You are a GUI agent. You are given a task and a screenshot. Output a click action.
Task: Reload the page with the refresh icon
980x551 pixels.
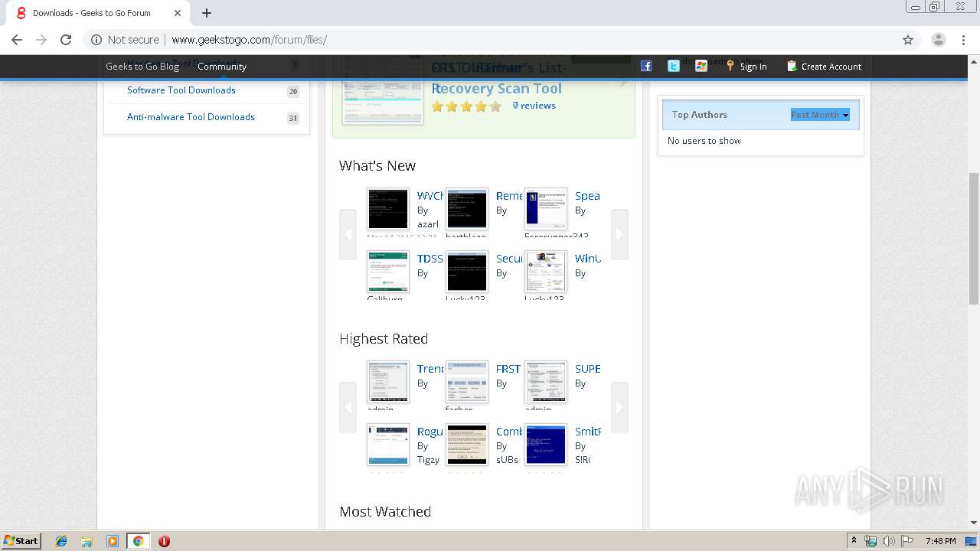[66, 40]
